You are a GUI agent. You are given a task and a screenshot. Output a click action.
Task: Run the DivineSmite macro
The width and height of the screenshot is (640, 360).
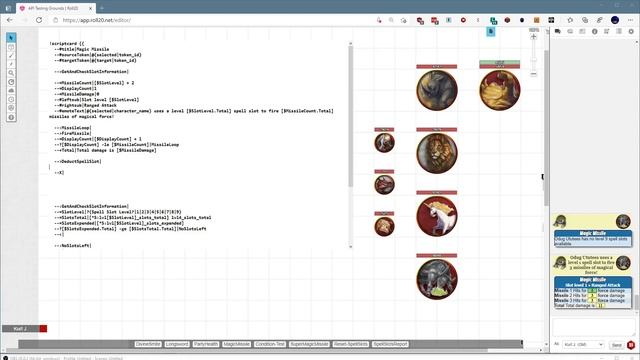point(148,344)
